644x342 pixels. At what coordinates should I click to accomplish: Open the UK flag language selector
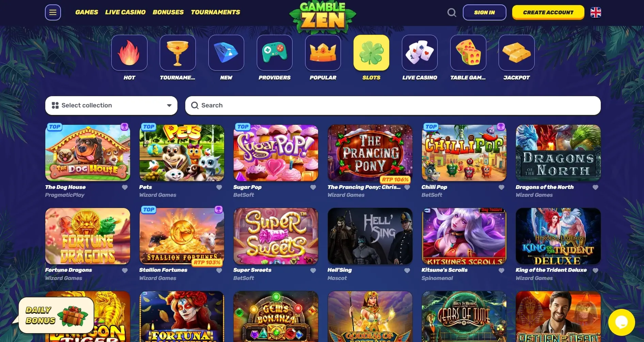coord(596,13)
